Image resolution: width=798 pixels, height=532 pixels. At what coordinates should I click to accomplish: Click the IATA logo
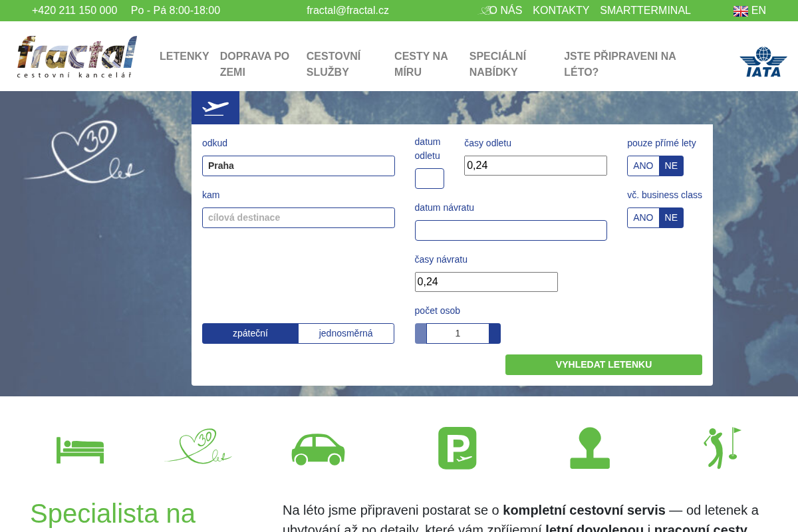(x=763, y=62)
